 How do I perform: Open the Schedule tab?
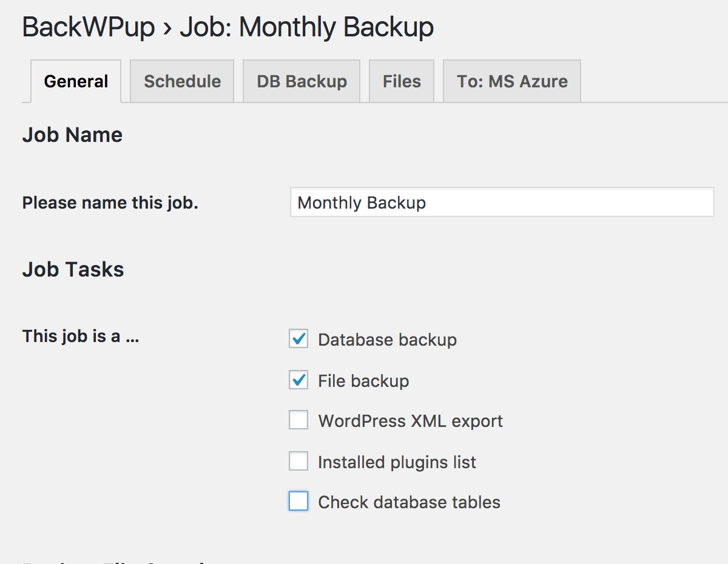[x=182, y=81]
